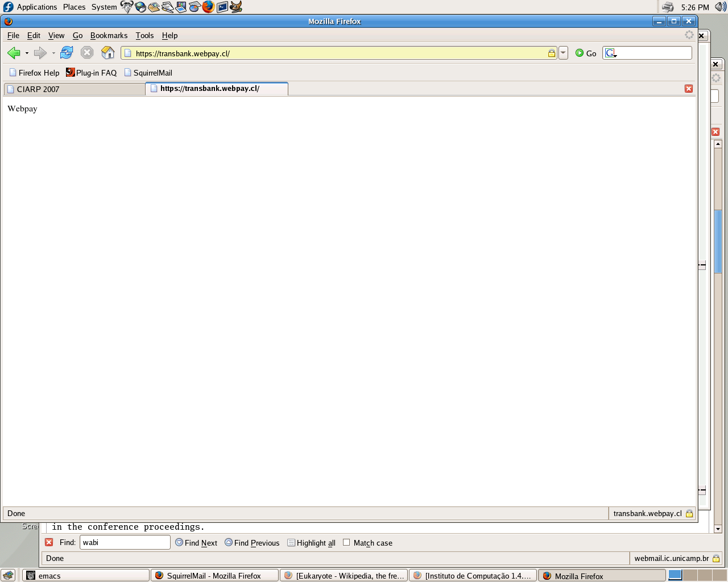Click the Forward arrow button
728x582 pixels.
(x=40, y=53)
